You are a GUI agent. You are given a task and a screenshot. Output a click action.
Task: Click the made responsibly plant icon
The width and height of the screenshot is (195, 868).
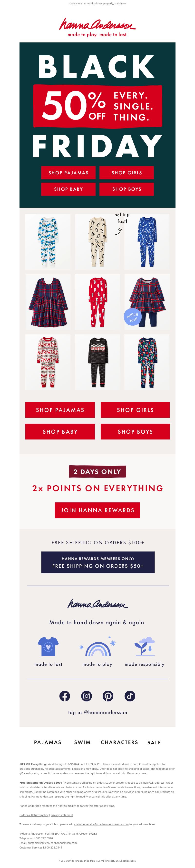145,646
